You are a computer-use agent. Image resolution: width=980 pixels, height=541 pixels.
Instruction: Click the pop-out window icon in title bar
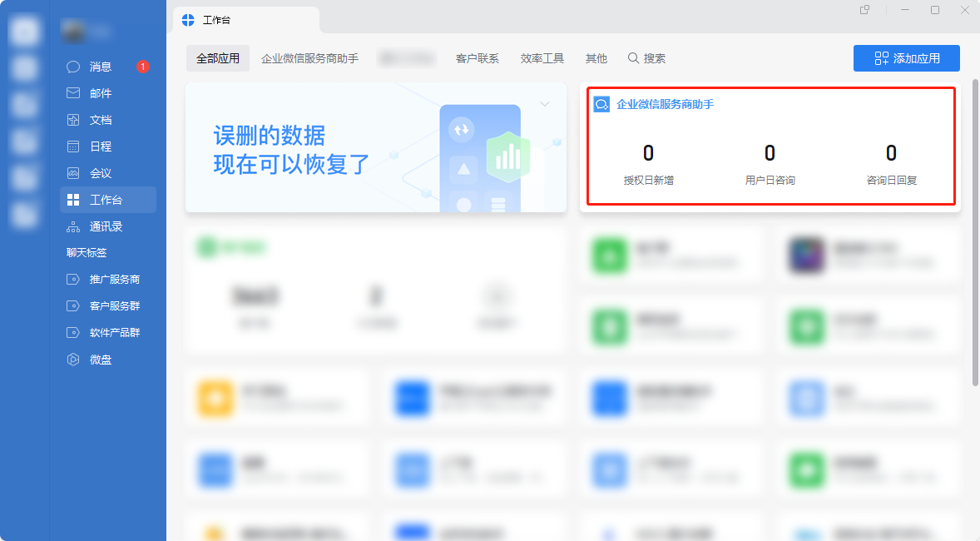865,10
